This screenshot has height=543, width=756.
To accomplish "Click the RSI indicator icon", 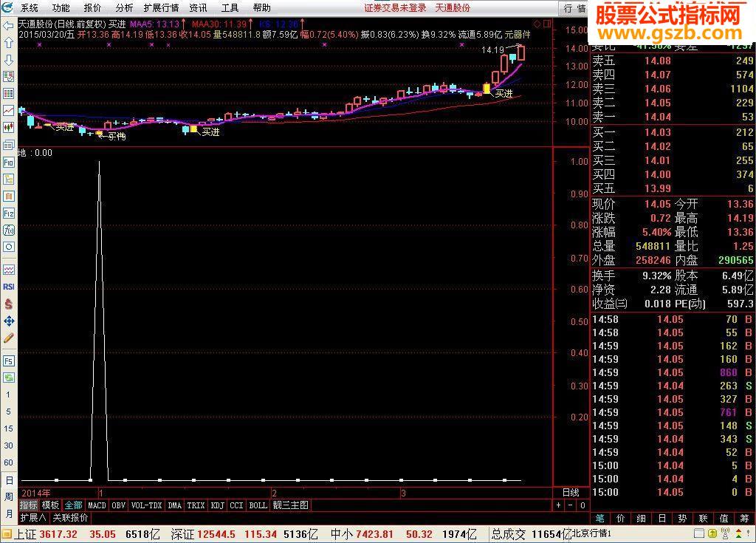I will click(x=8, y=287).
